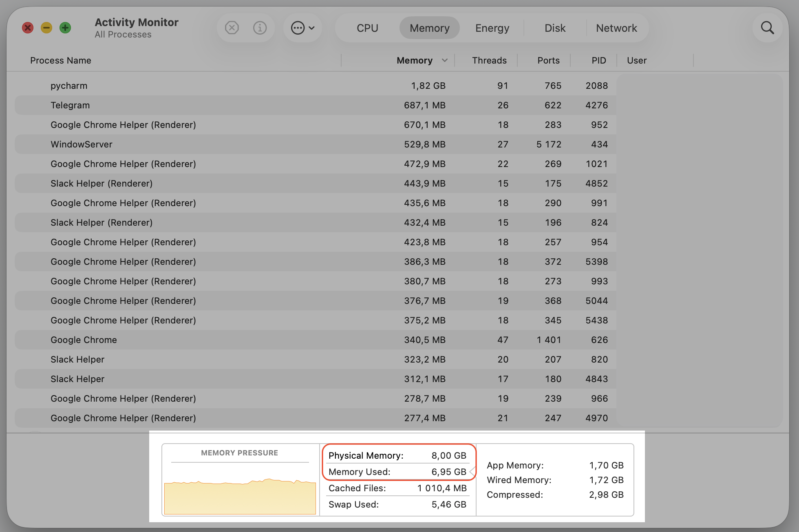Click the 5 172 ports value for WindowServer

[549, 144]
